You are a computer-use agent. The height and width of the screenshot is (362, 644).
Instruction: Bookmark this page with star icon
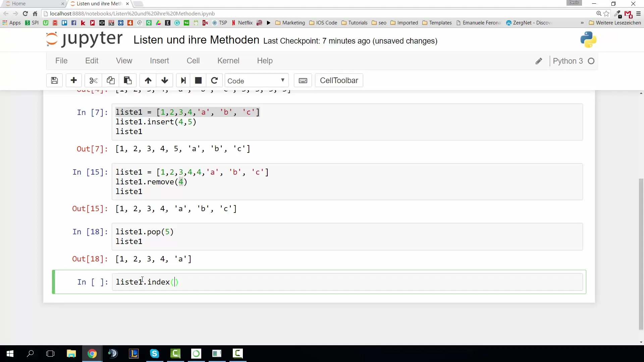(606, 13)
